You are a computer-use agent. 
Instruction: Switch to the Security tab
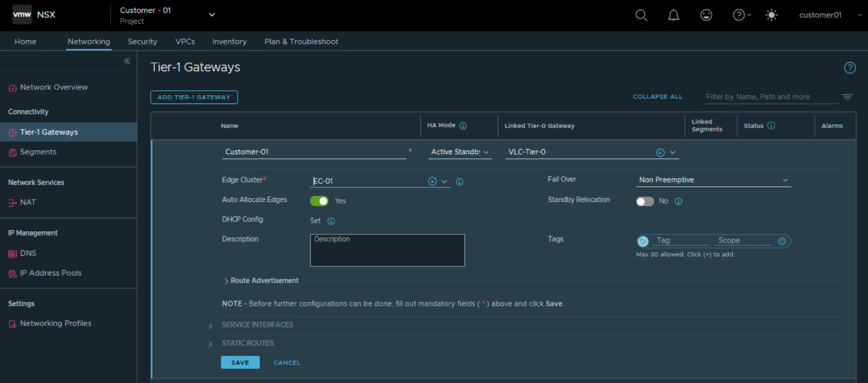click(x=142, y=41)
